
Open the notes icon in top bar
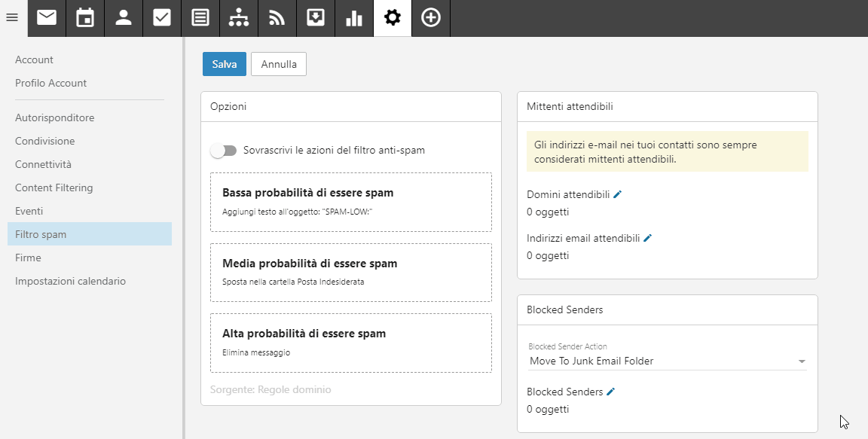[x=200, y=18]
